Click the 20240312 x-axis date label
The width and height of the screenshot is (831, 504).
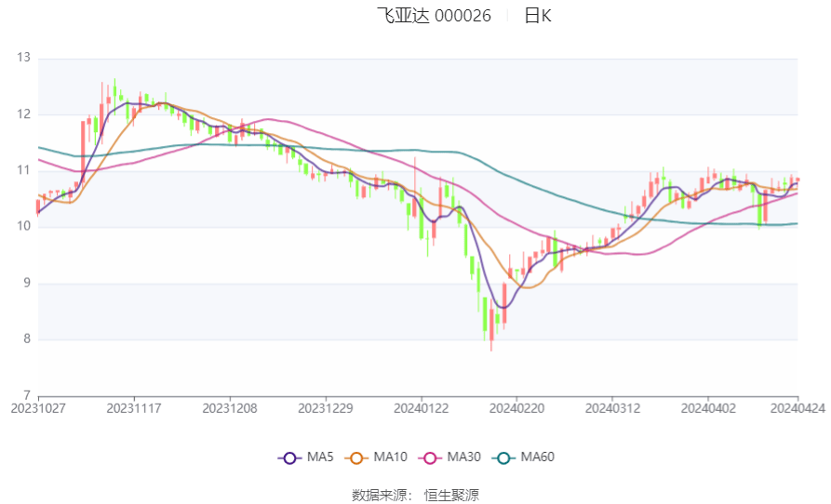(612, 409)
